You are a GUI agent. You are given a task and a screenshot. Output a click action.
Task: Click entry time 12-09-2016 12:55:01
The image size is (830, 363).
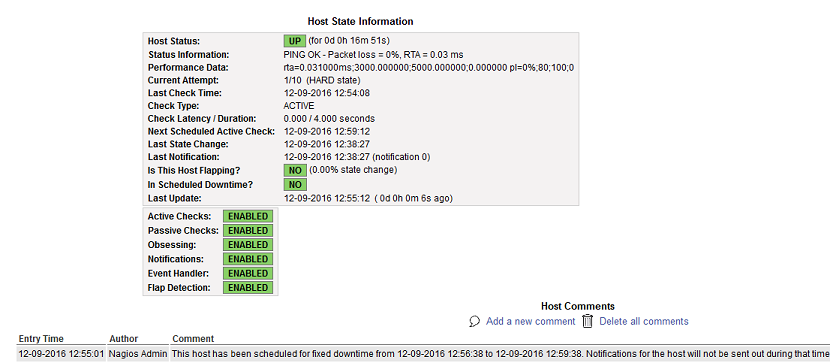61,353
